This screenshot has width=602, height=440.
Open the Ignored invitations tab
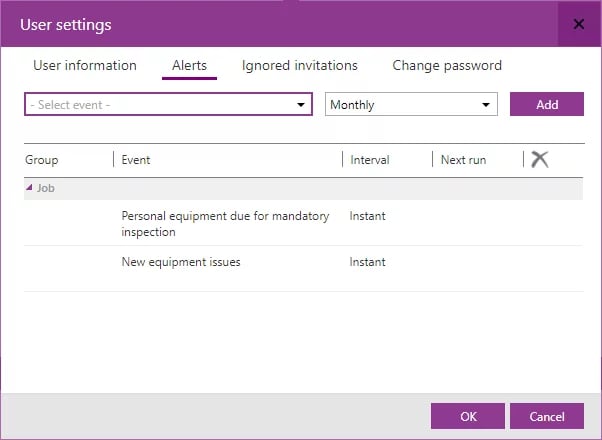pyautogui.click(x=300, y=65)
